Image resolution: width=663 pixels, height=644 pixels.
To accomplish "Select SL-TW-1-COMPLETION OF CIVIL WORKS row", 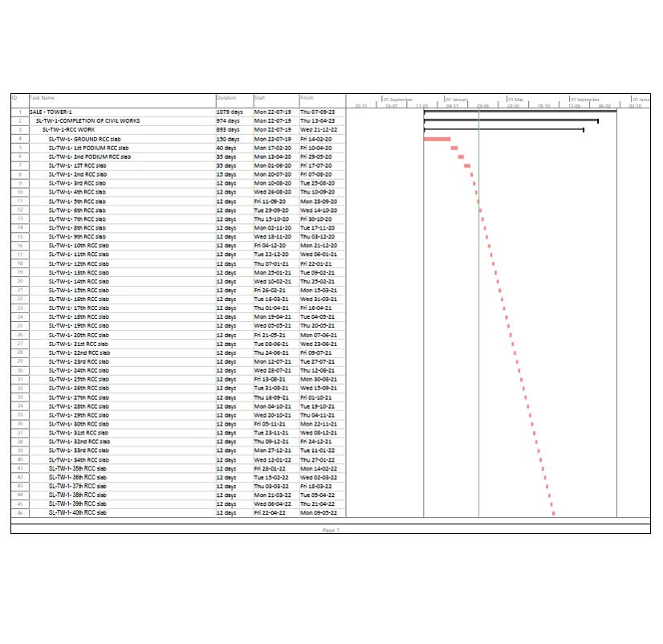I will click(x=87, y=121).
